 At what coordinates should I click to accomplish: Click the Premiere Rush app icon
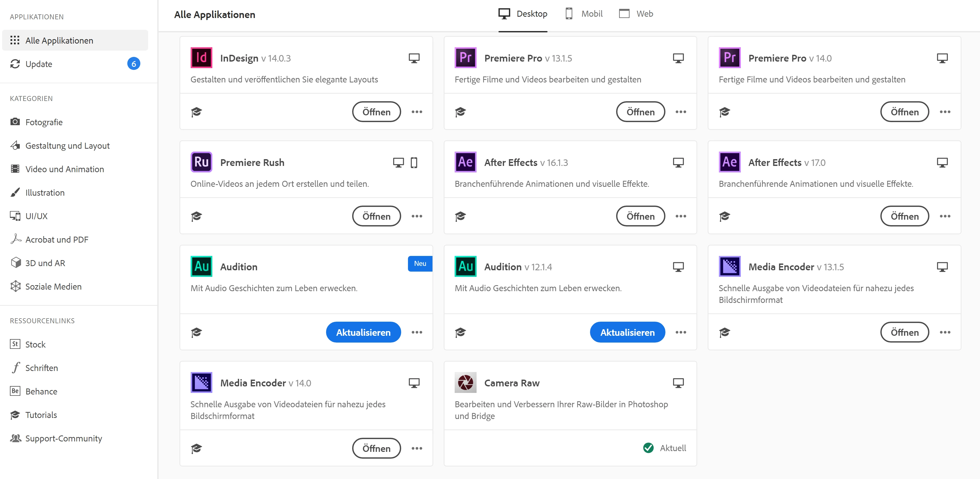click(201, 162)
